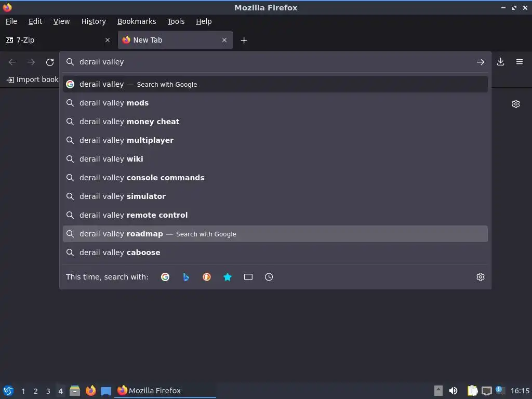Image resolution: width=532 pixels, height=399 pixels.
Task: Open a new tab with plus button
Action: [244, 41]
